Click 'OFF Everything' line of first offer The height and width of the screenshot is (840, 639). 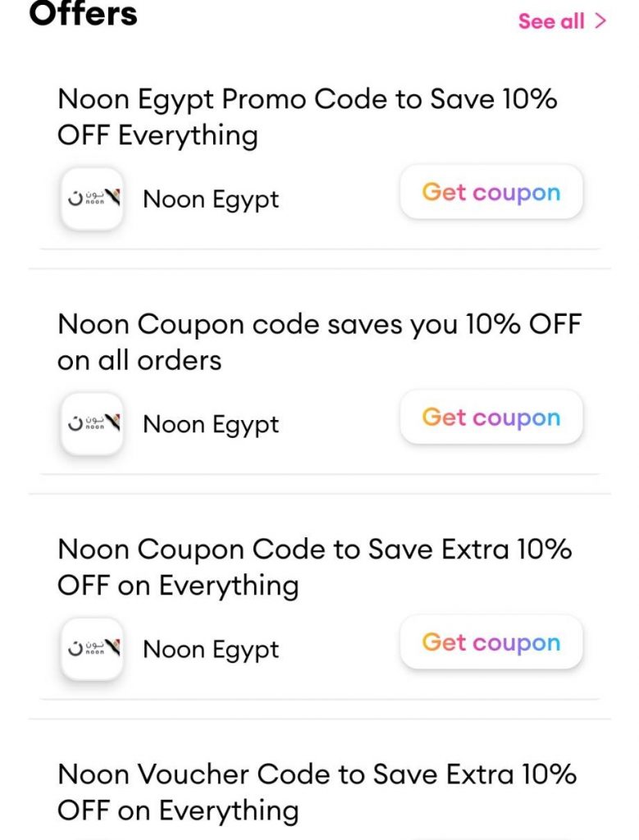click(x=157, y=135)
